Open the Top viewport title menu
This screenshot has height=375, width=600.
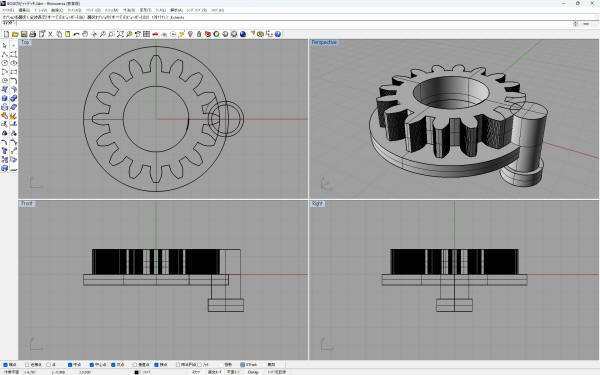25,42
